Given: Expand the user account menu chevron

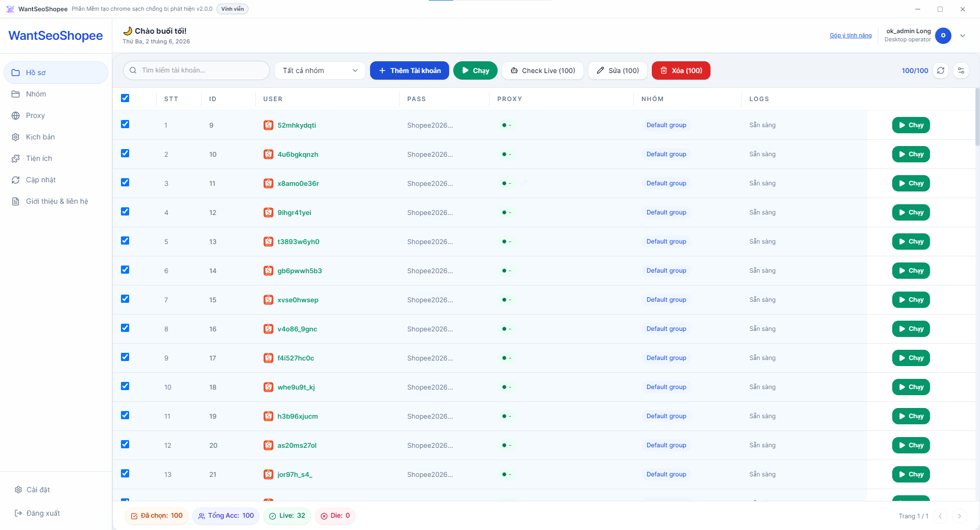Looking at the screenshot, I should click(x=963, y=36).
